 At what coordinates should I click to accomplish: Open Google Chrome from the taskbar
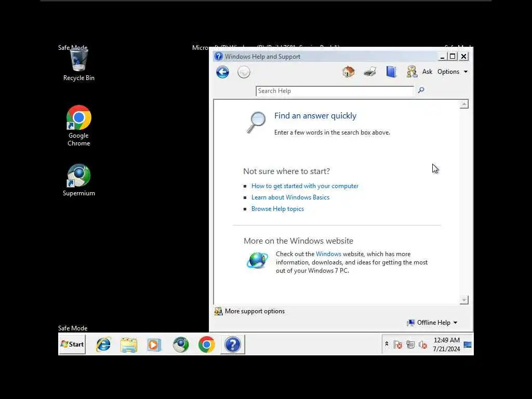(207, 345)
